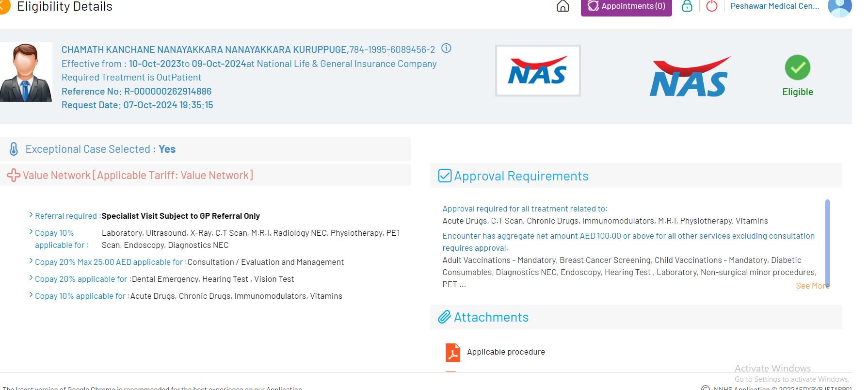Click the Approval Requirements scrollbar

[x=827, y=243]
